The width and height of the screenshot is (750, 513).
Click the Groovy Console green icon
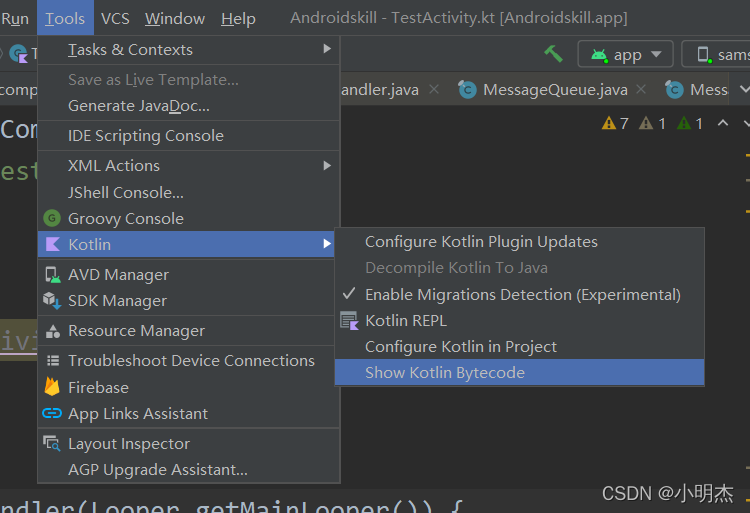point(52,218)
